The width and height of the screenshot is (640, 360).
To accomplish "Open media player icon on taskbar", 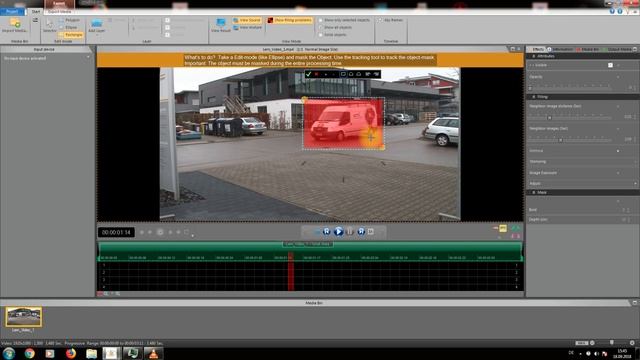I will tap(50, 353).
